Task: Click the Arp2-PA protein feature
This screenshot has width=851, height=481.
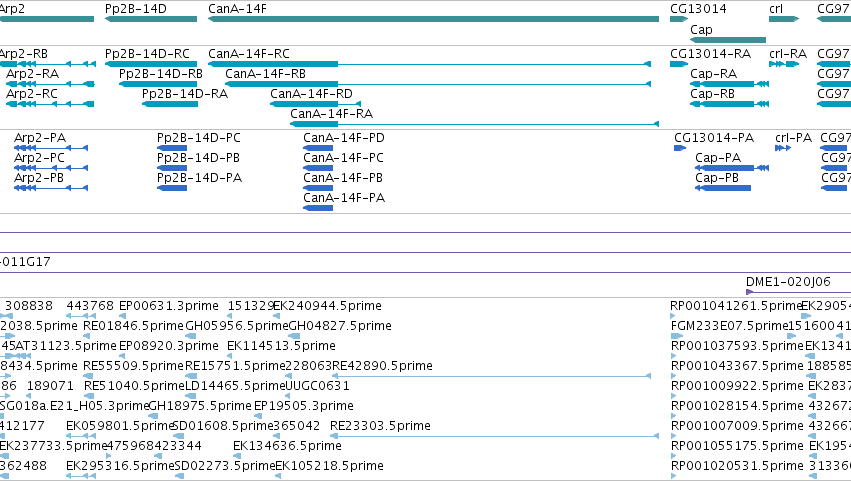Action: [x=51, y=148]
